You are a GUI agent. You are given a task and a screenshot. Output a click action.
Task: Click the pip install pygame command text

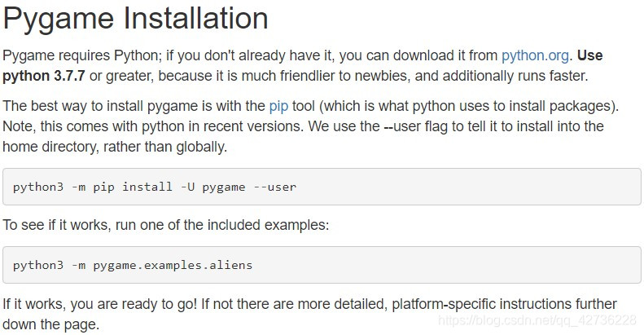[155, 187]
